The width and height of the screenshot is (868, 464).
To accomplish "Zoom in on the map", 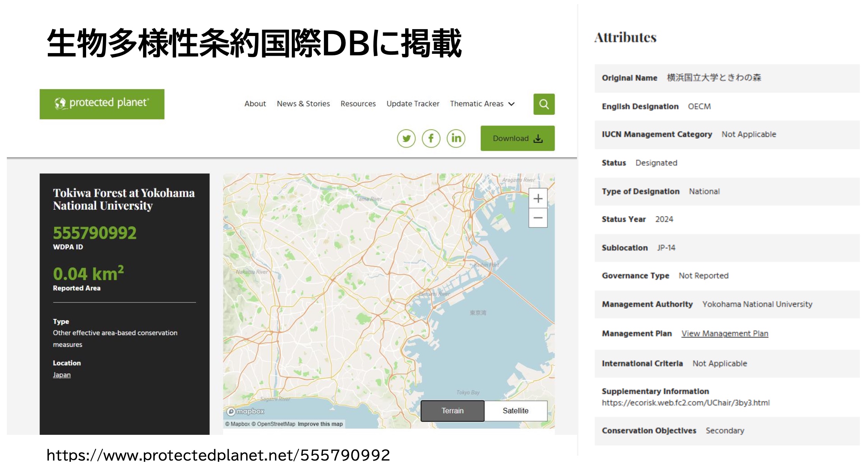I will click(538, 198).
